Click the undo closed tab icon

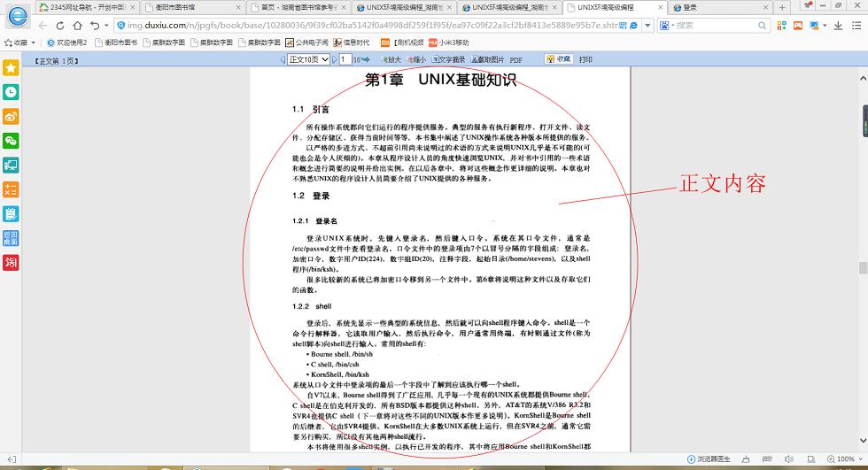96,26
